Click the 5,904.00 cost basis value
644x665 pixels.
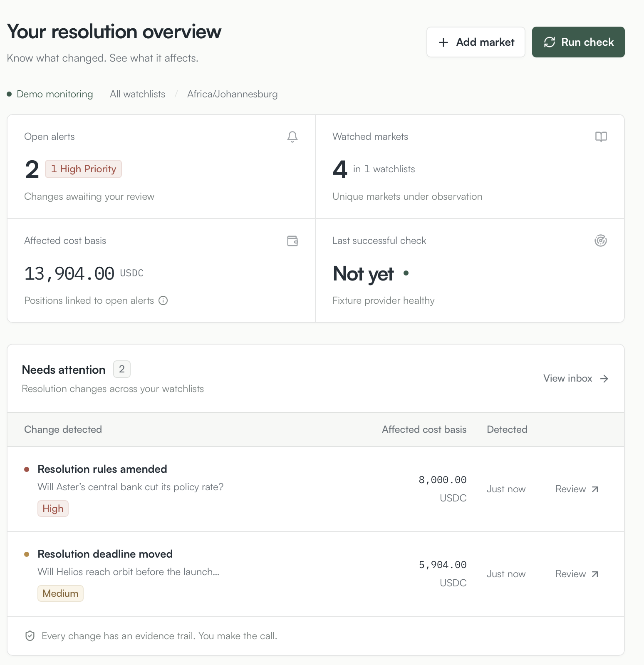pyautogui.click(x=443, y=565)
